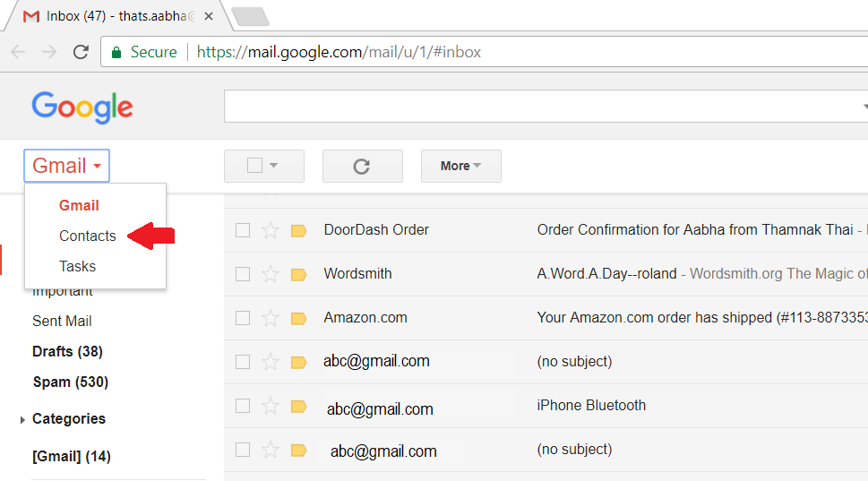Select the Amazon.com email checkbox
Viewport: 868px width, 481px height.
point(243,318)
